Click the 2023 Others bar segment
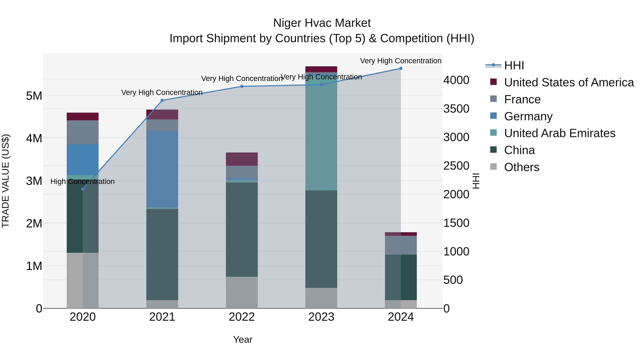This screenshot has height=362, width=644. click(x=321, y=298)
